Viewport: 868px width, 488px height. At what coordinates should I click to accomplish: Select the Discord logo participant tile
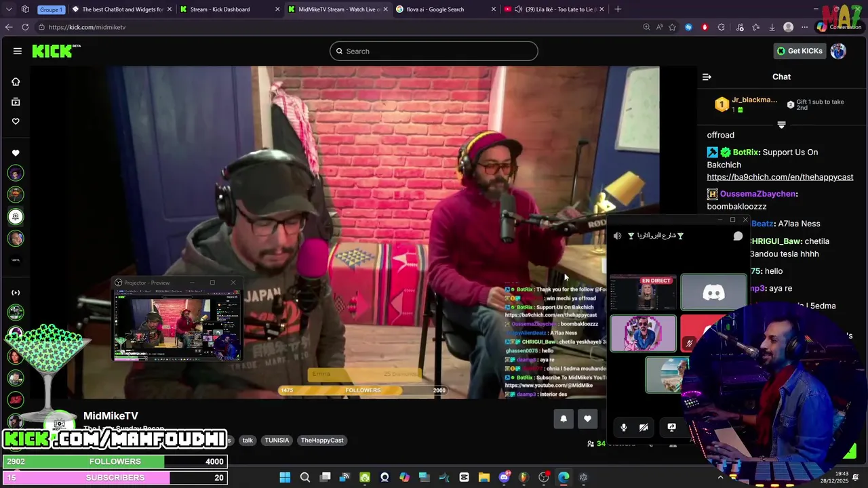coord(713,293)
